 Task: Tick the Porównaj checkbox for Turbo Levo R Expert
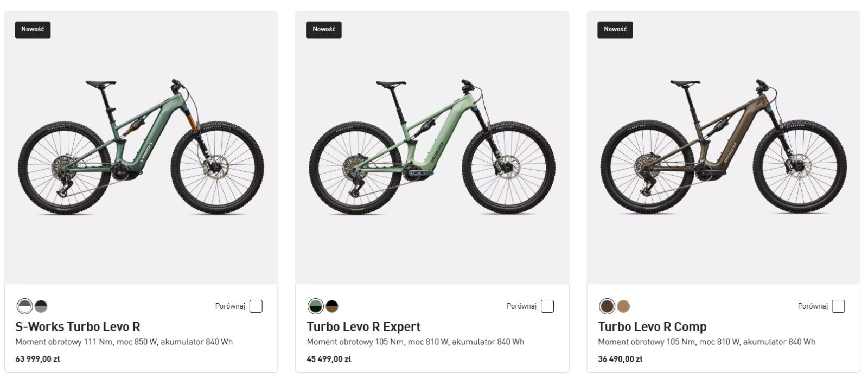click(x=547, y=306)
